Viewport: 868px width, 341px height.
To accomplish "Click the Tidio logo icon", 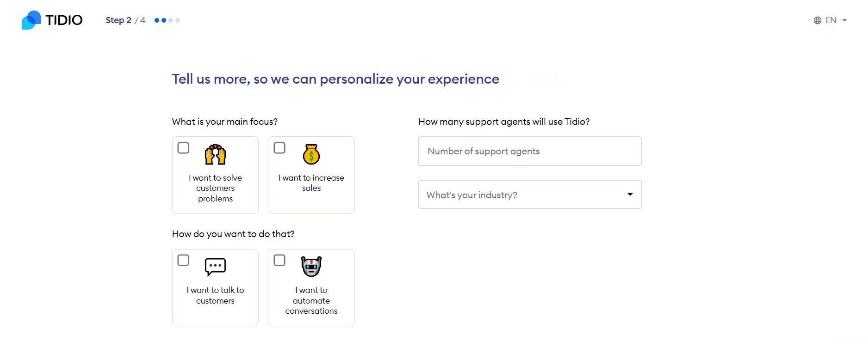I will 31,20.
